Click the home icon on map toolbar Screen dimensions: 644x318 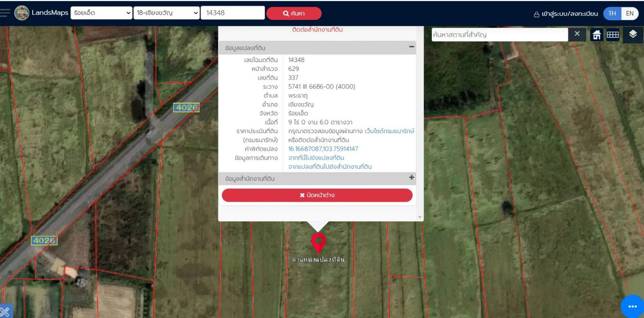coord(596,35)
